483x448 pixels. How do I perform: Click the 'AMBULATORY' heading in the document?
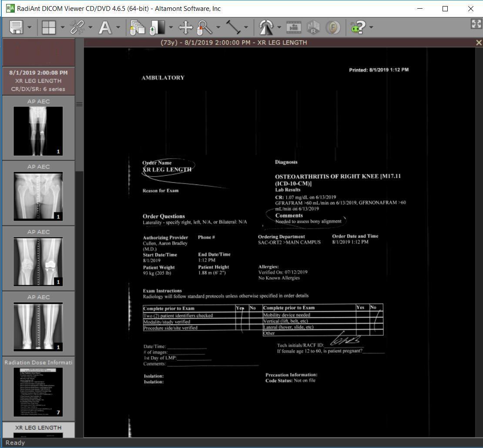[163, 77]
